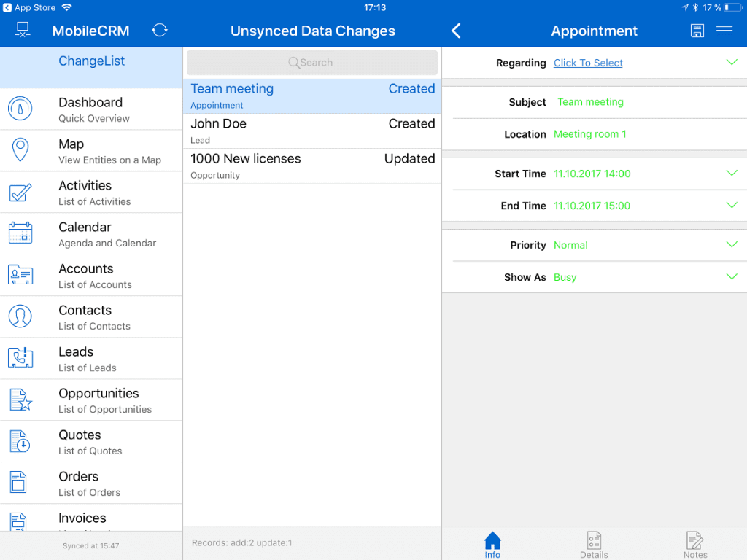The image size is (747, 560).
Task: Open the Leads list
Action: 91,358
